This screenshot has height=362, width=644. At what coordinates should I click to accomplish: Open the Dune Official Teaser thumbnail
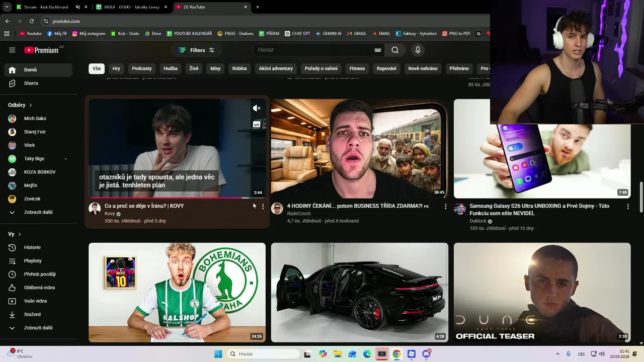coord(542,293)
